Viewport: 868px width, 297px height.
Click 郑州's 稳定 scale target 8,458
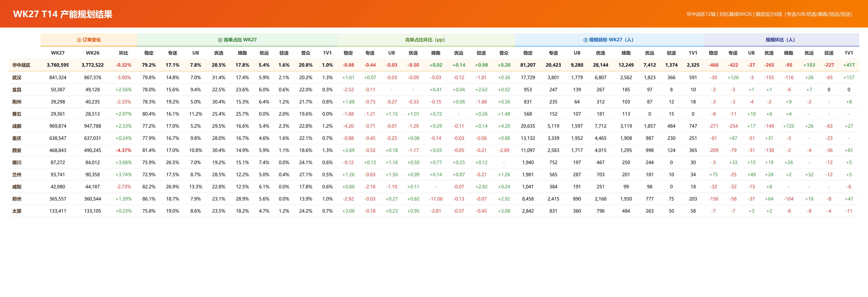[x=528, y=199]
